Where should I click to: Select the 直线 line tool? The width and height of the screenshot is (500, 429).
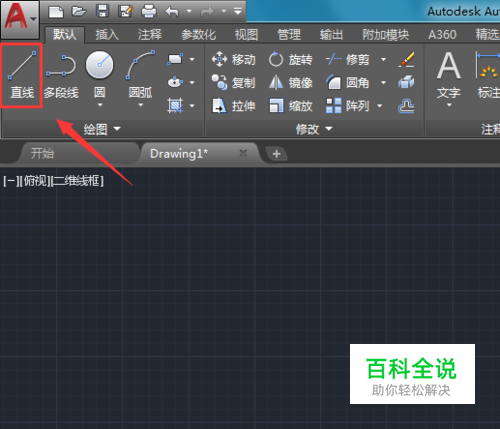coord(22,75)
